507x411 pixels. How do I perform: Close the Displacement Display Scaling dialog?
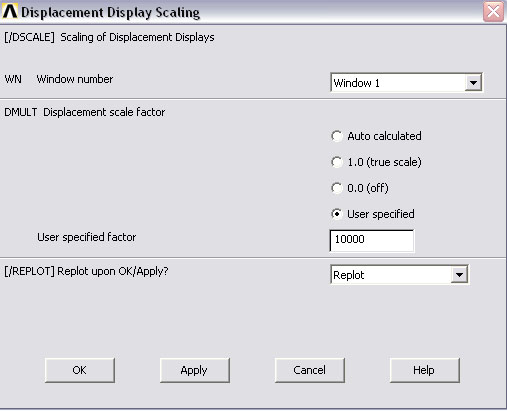pos(493,12)
